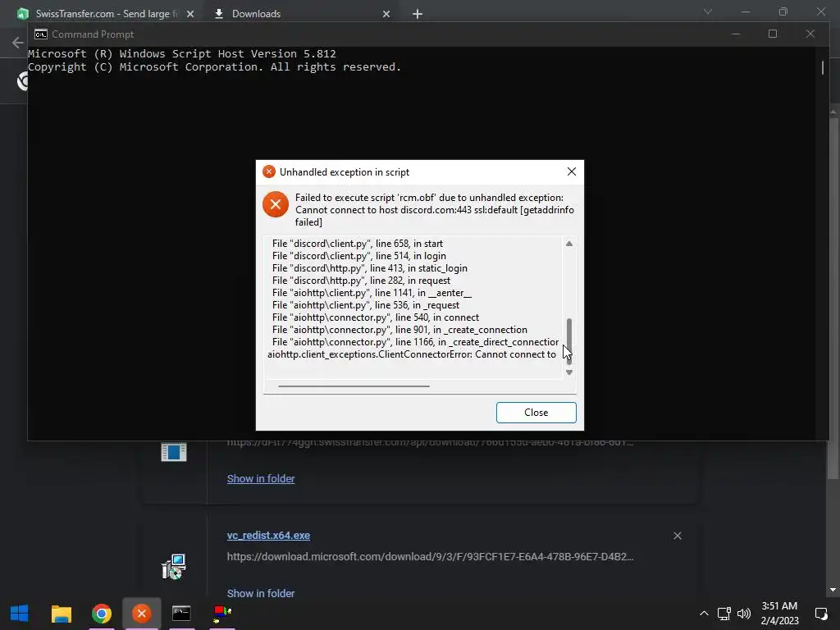
Task: Open Google Chrome from taskbar
Action: pyautogui.click(x=101, y=614)
